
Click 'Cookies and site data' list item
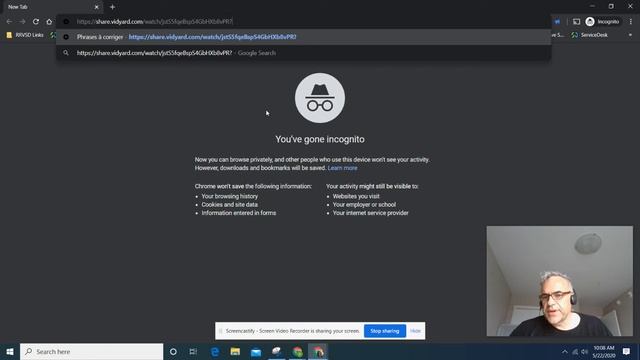coord(229,204)
